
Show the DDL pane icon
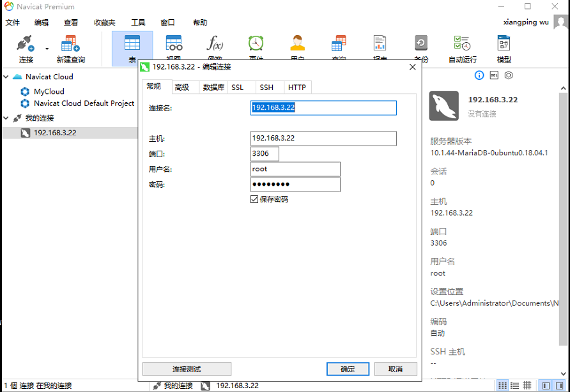pyautogui.click(x=494, y=75)
